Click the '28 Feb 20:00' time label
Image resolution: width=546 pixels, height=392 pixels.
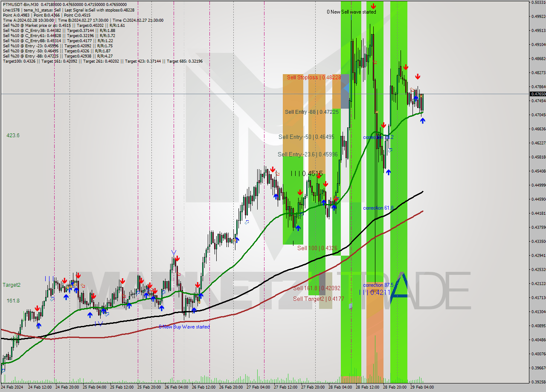coord(395,387)
